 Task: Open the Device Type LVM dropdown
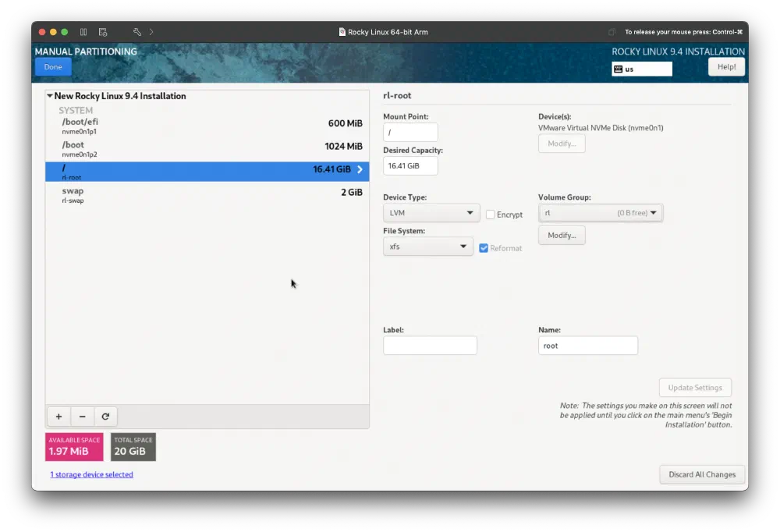click(x=431, y=213)
